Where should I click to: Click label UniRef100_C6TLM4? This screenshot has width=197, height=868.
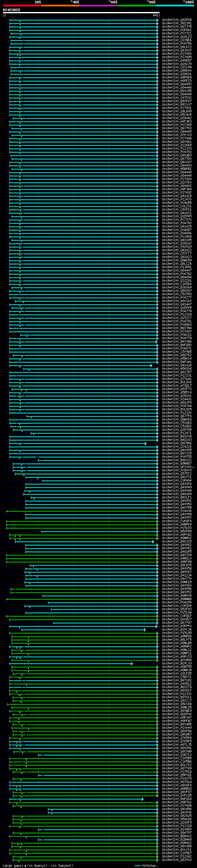(177, 67)
